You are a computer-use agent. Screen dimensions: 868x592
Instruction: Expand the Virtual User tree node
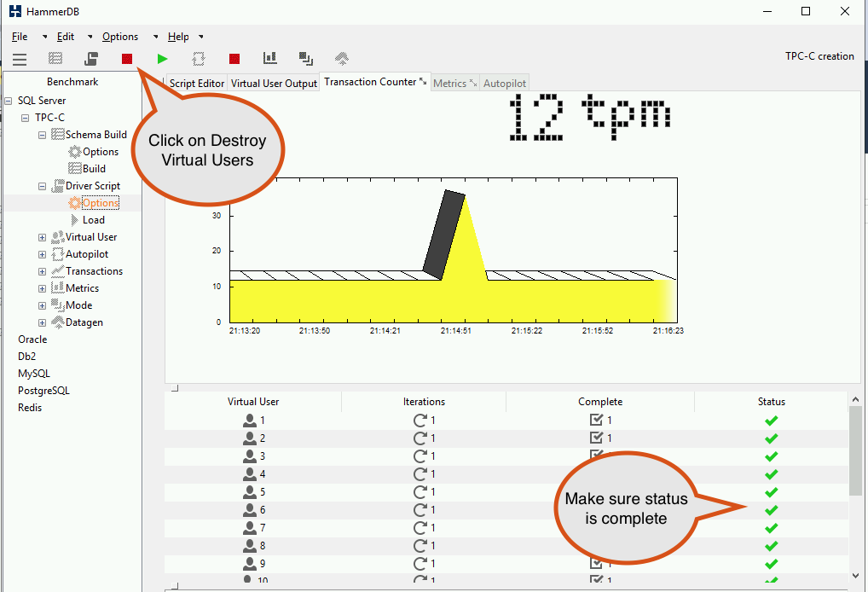42,238
